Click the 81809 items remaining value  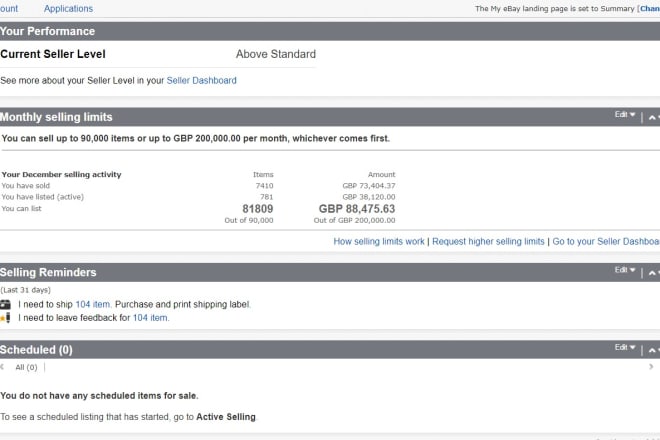pos(258,209)
